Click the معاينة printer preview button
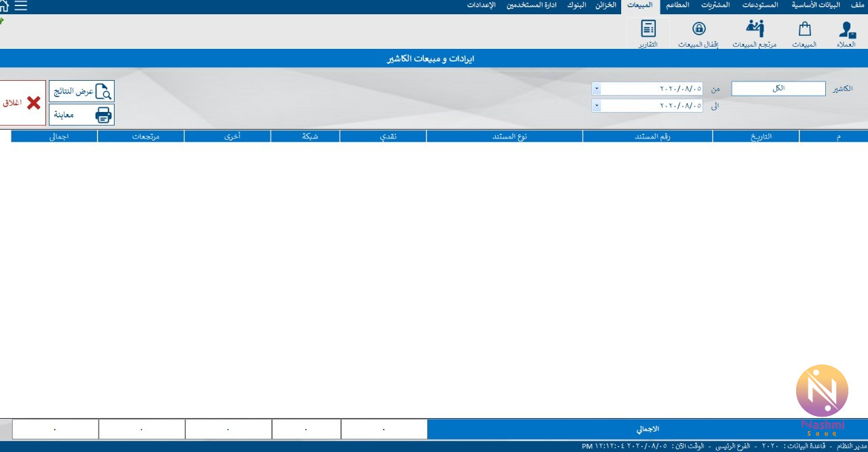This screenshot has height=452, width=868. 82,115
